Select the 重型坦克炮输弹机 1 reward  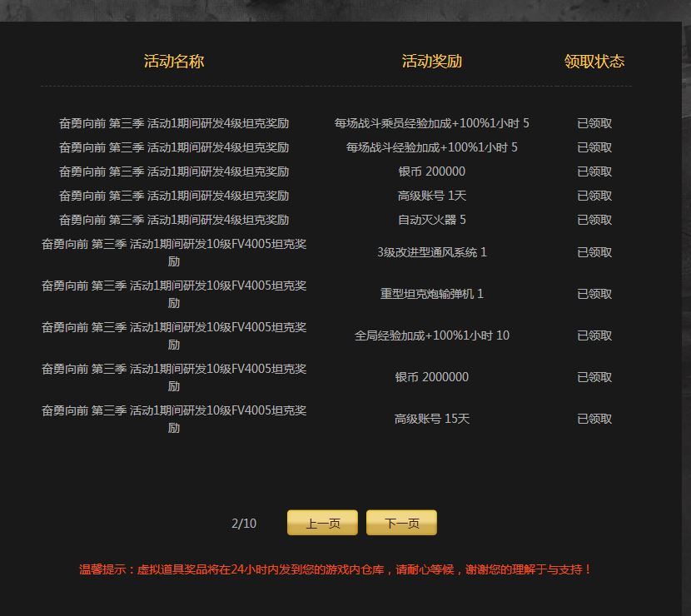pyautogui.click(x=431, y=294)
